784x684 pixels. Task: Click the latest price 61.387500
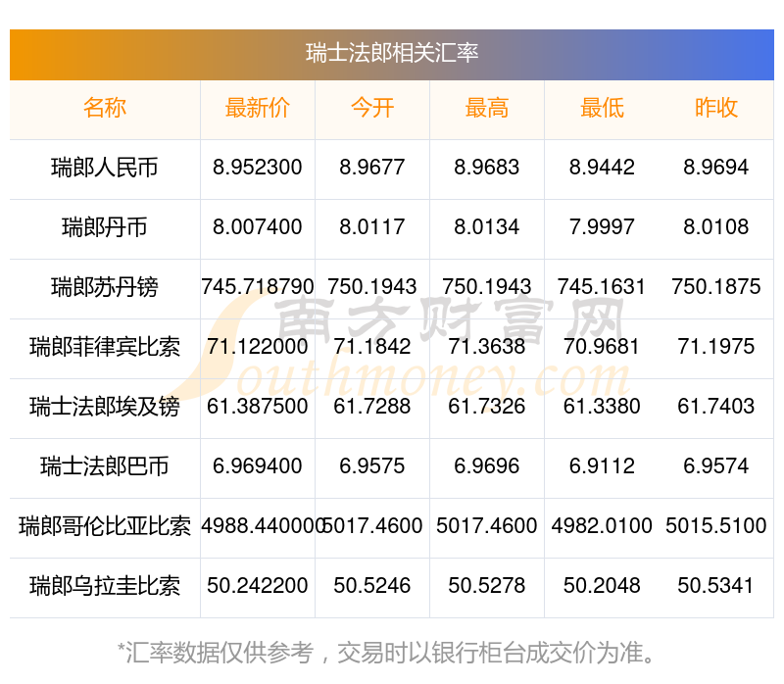click(x=258, y=406)
